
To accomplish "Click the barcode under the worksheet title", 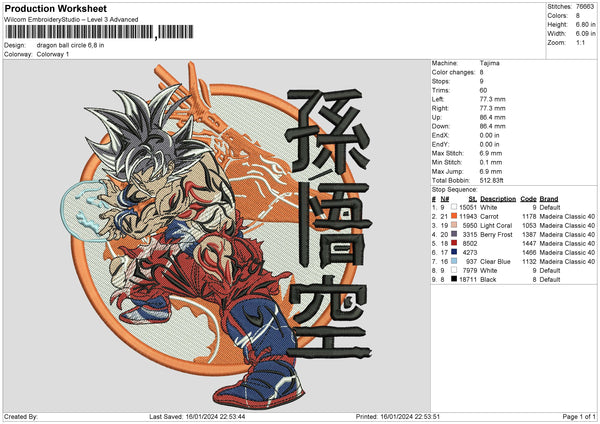I will tap(99, 32).
